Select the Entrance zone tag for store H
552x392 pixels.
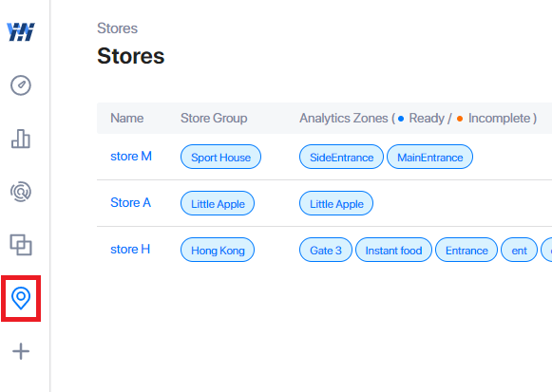point(466,250)
